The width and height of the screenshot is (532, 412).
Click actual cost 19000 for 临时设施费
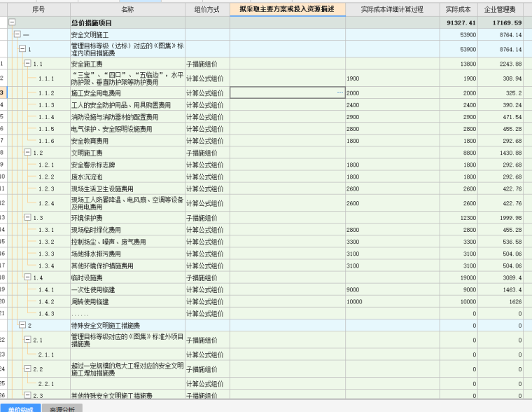(x=458, y=277)
